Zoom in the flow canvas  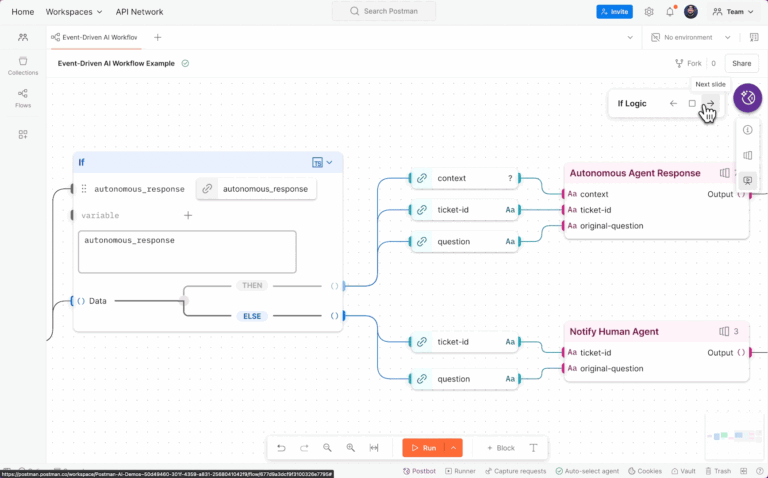351,448
